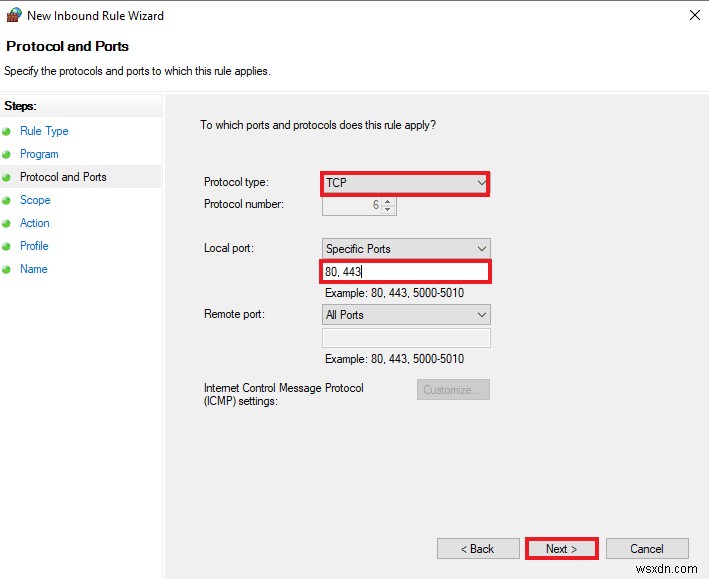Screen dimensions: 709x579
Task: Click the green bullet beside Profile
Action: pyautogui.click(x=6, y=247)
